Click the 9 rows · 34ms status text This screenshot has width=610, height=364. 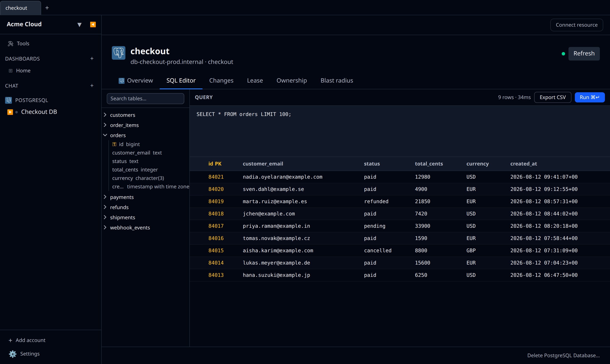514,97
